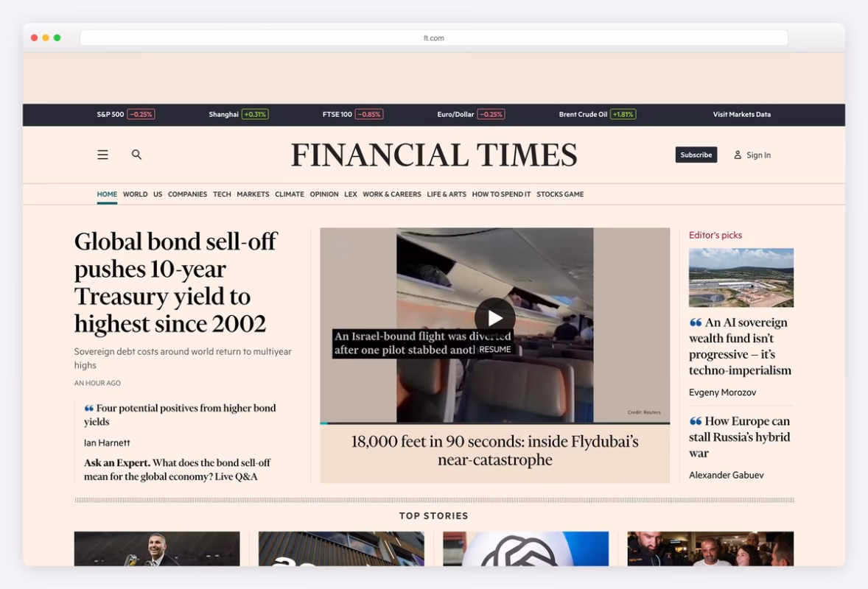The height and width of the screenshot is (589, 868).
Task: Play the Flydubai video
Action: 495,318
